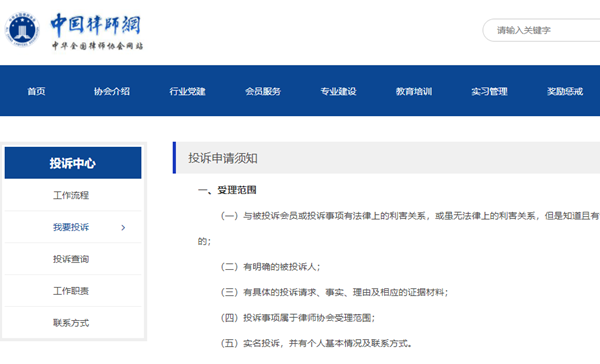Screen dimensions: 600x364
Task: Click the China Lawyers Association emblem logo
Action: pyautogui.click(x=22, y=29)
